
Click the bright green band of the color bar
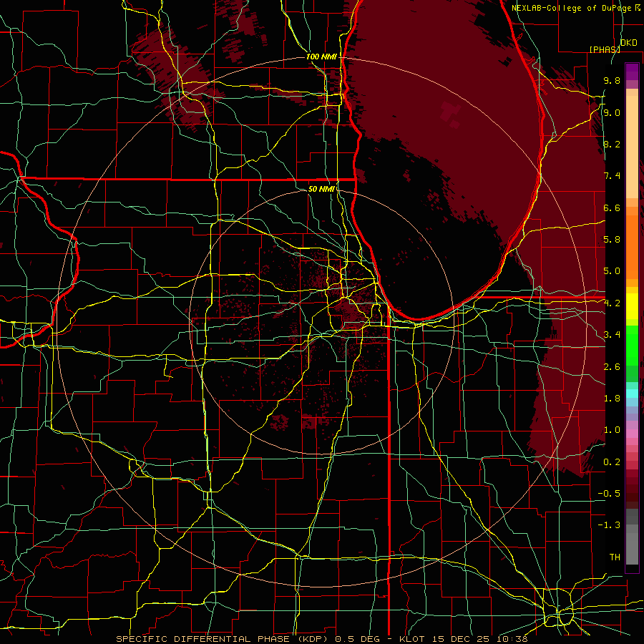[632, 346]
